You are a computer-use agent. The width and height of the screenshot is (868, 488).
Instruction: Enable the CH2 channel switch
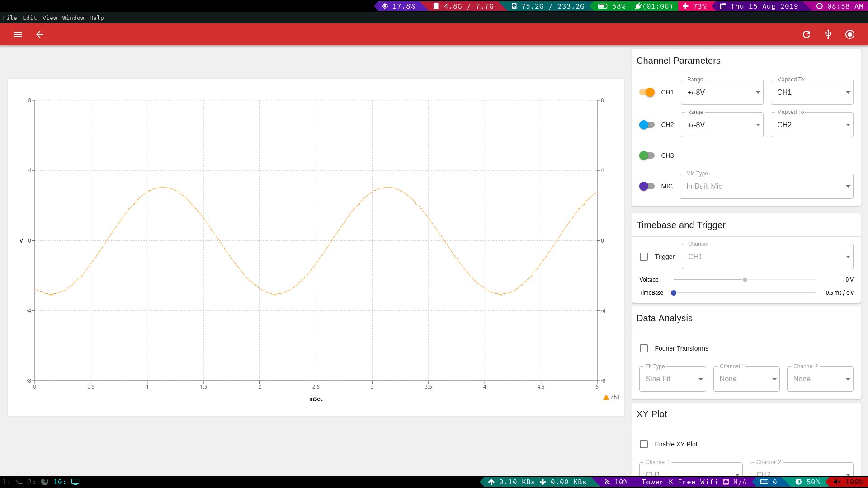click(647, 125)
